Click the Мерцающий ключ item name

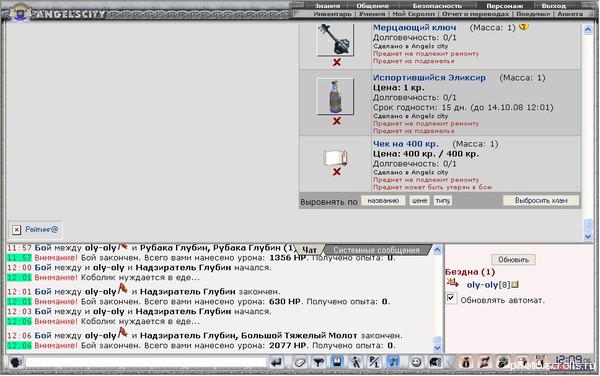tap(414, 28)
